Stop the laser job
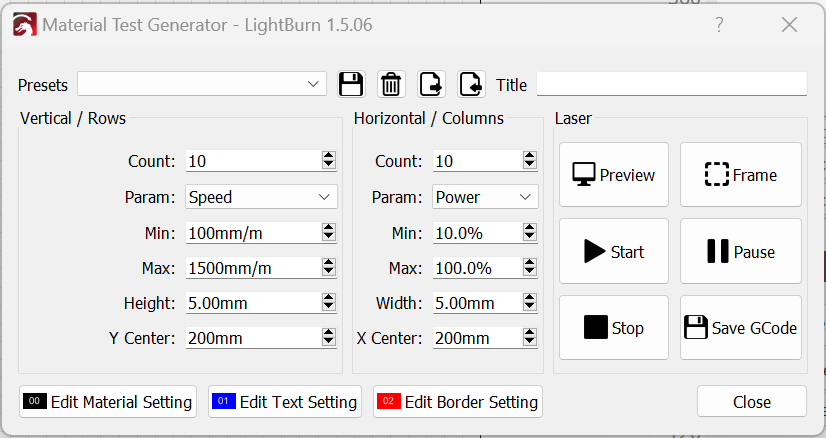The image size is (826, 438). pos(614,328)
